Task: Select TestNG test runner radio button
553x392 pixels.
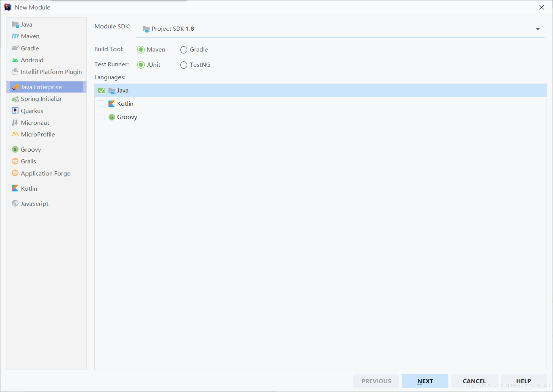Action: pyautogui.click(x=184, y=65)
